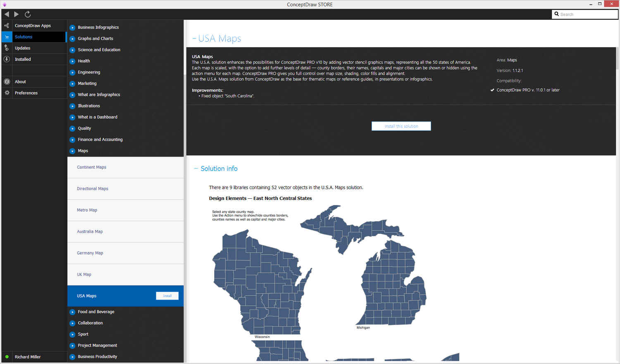Open the Metro Map solution
Screen dimensions: 620x364
[x=125, y=210]
